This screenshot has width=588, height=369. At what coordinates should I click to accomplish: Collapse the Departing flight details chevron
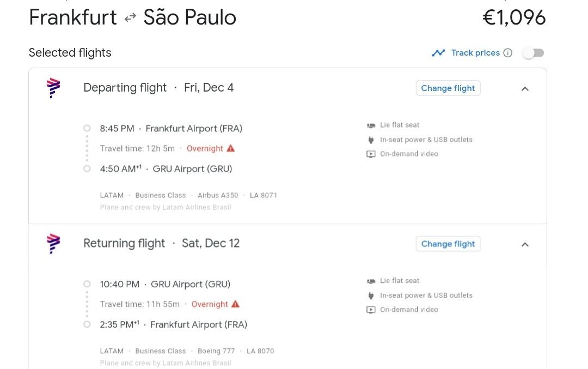tap(525, 89)
